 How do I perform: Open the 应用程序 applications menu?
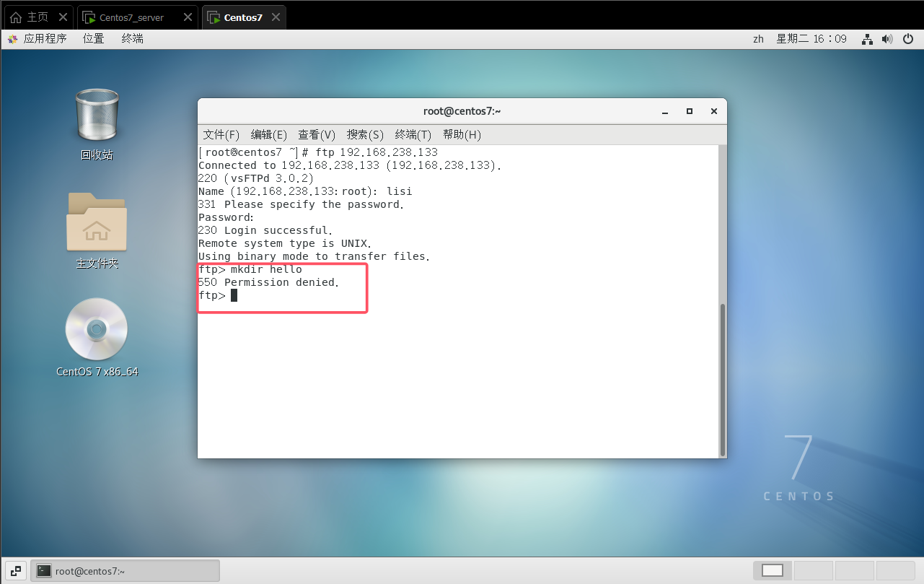point(38,39)
